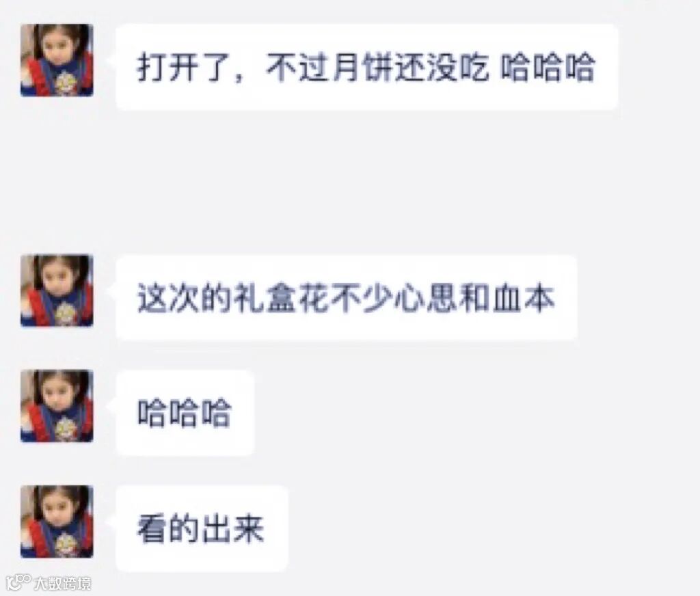Tap avatar next to 这次的礼盒 message

[57, 290]
